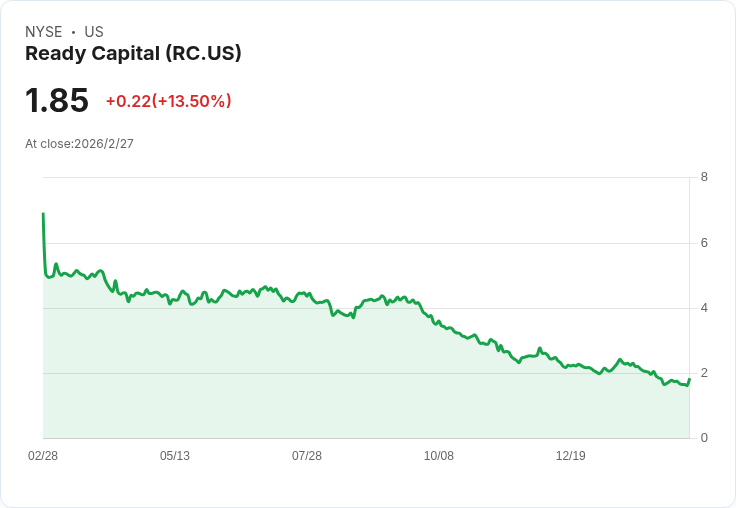
Task: Click the 0 baseline label on y-axis
Action: (x=704, y=438)
